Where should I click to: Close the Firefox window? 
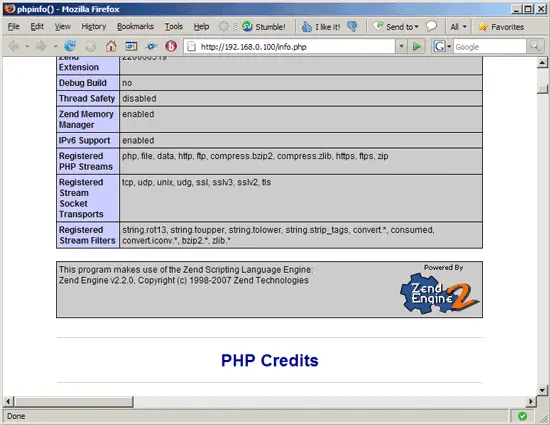541,9
